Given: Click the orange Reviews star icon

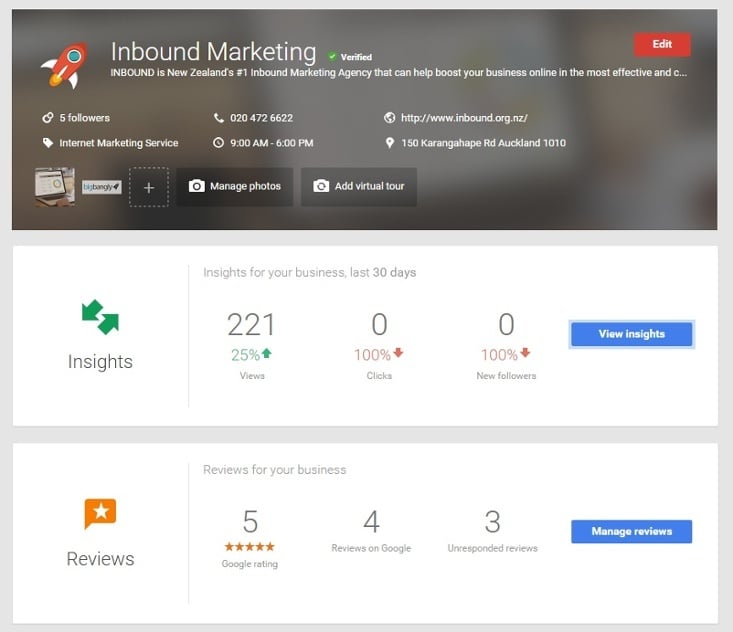Looking at the screenshot, I should [x=100, y=513].
